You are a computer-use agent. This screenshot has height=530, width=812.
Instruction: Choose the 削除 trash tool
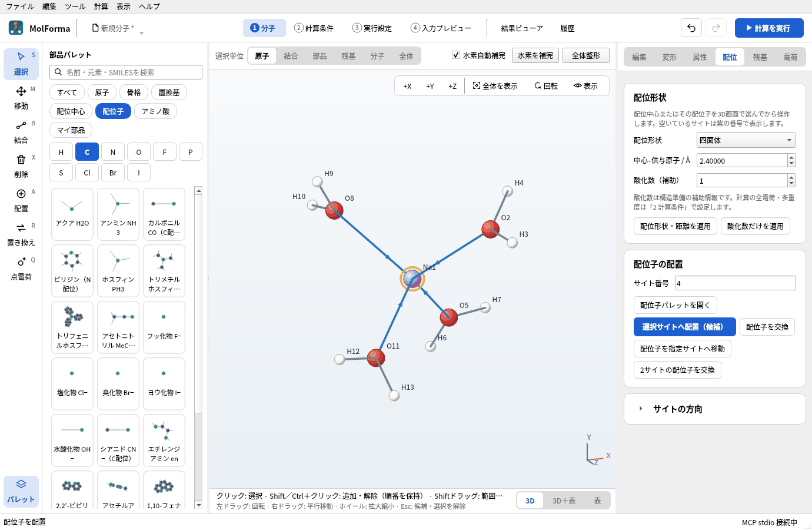21,166
